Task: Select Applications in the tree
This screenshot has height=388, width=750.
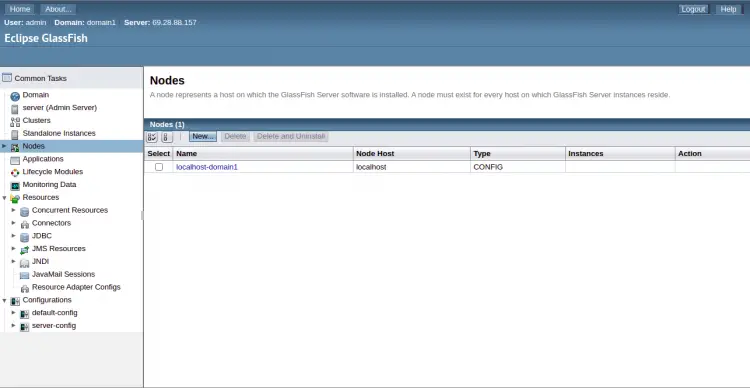Action: point(43,159)
